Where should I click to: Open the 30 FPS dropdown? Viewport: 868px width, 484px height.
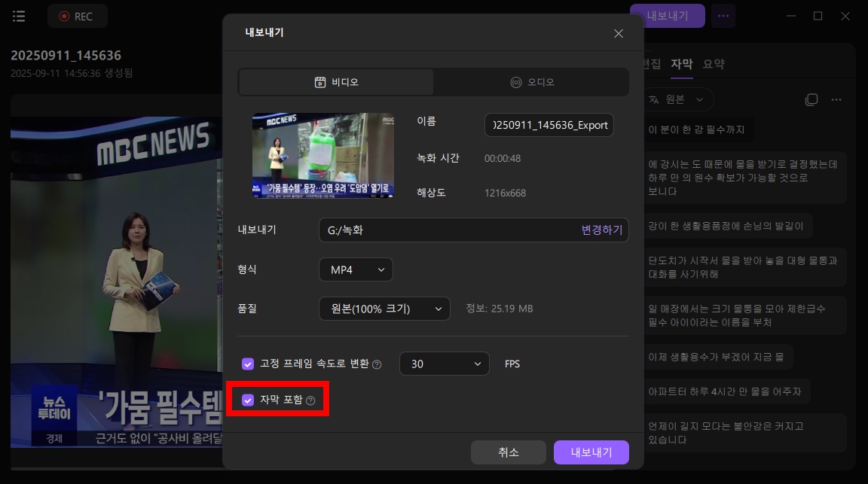click(444, 364)
